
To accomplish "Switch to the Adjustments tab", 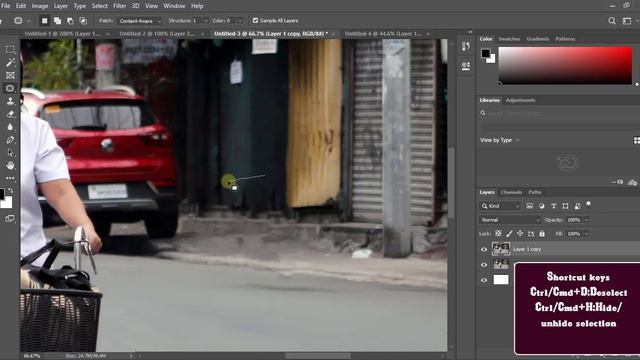I will click(520, 100).
